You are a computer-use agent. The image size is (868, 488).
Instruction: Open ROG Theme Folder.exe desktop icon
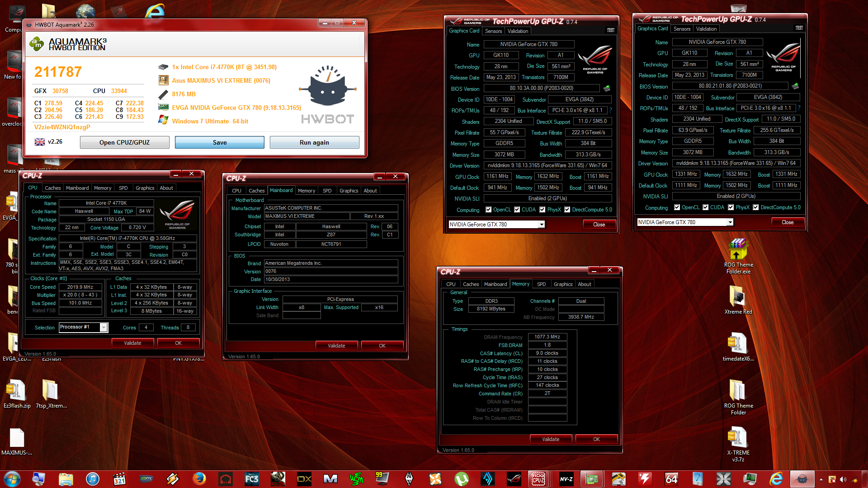pos(738,256)
